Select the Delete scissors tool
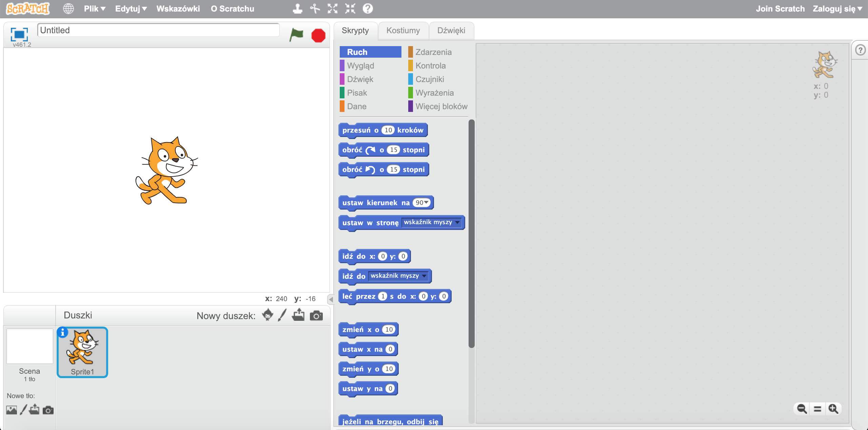Image resolution: width=868 pixels, height=430 pixels. point(315,9)
